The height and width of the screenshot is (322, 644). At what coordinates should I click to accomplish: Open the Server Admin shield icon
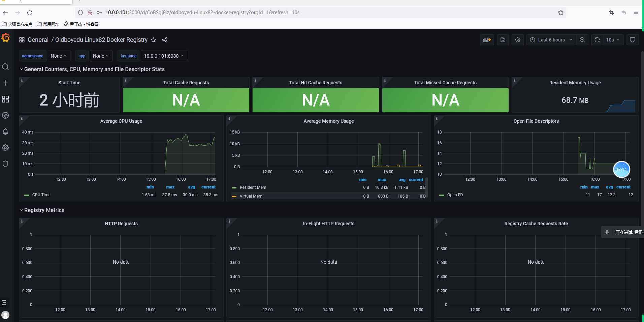(5, 164)
